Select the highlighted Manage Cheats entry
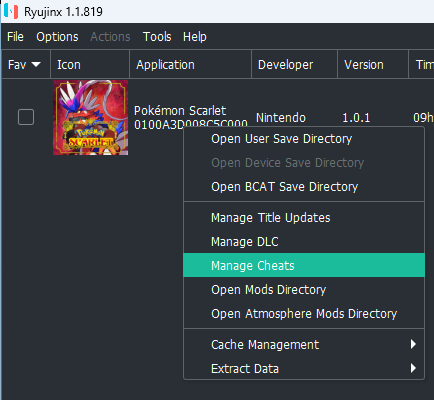434x400 pixels. coord(304,265)
